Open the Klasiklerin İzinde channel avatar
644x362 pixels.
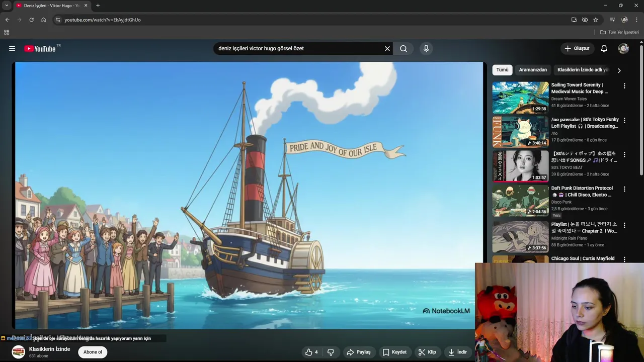click(19, 352)
